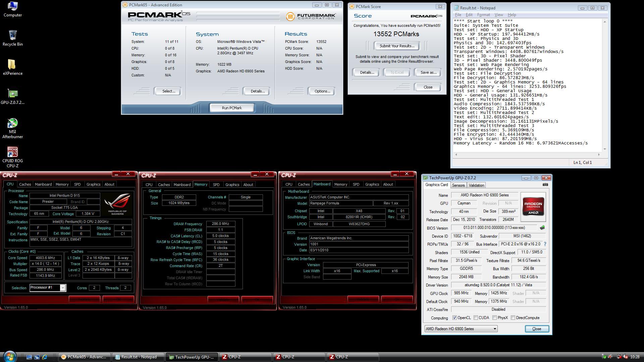Open About tab in first CPU-Z window
The width and height of the screenshot is (644, 362).
[109, 184]
